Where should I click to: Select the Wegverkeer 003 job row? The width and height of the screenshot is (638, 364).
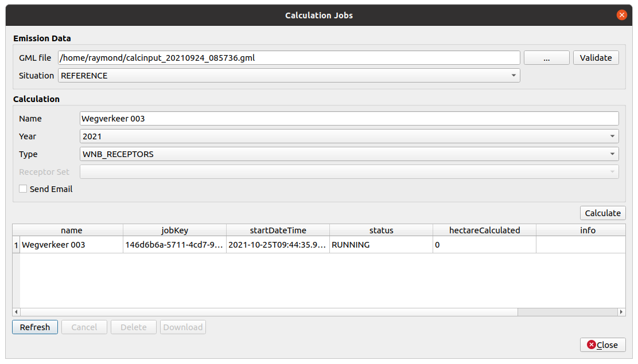click(71, 245)
